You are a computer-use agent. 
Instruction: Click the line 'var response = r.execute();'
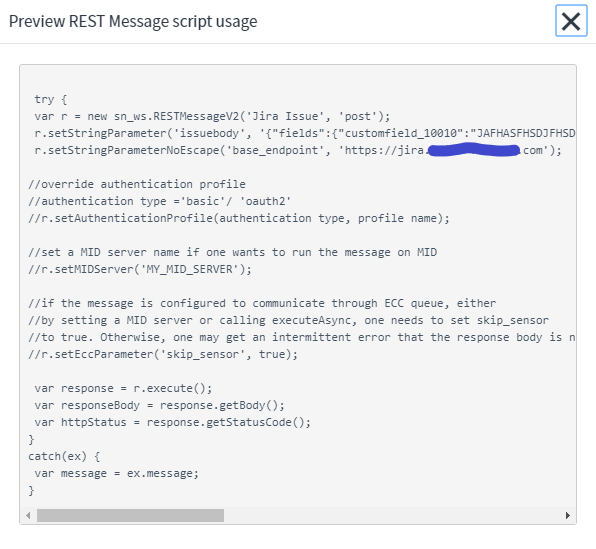pyautogui.click(x=123, y=389)
